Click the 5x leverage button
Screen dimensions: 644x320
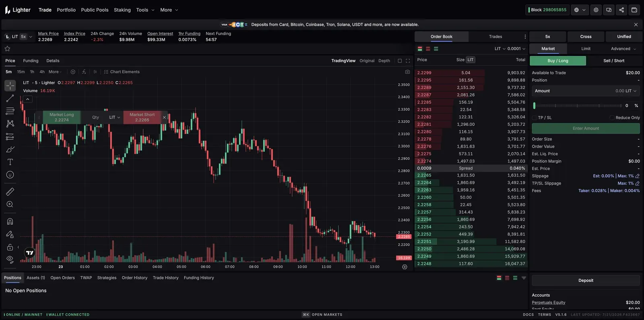547,37
